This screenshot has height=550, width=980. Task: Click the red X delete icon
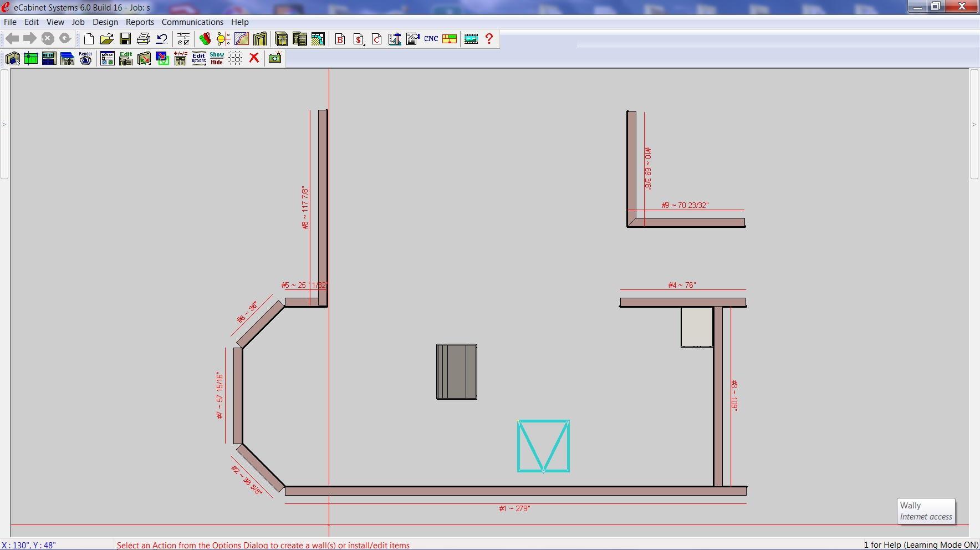(x=254, y=58)
